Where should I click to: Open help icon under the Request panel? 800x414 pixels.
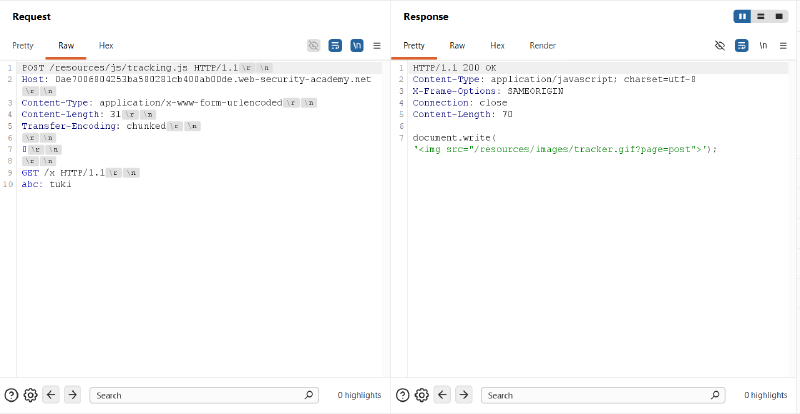pyautogui.click(x=11, y=395)
